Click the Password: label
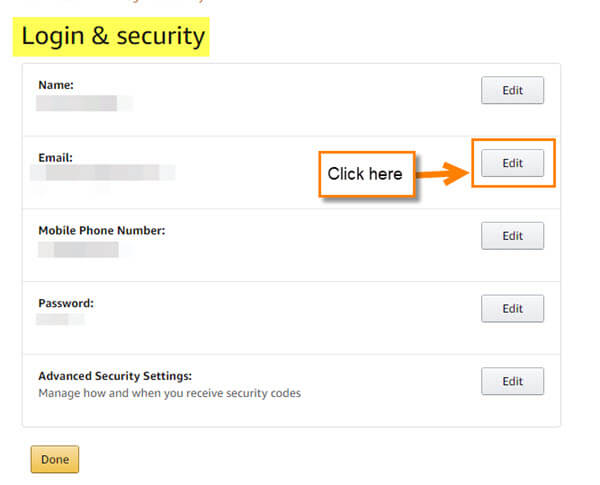600x485 pixels. [x=66, y=303]
